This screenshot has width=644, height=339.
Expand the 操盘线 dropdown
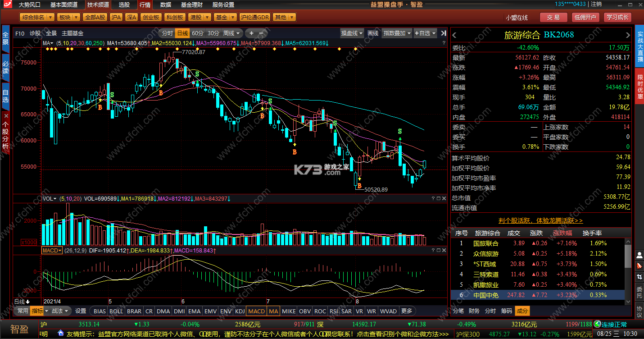click(352, 33)
